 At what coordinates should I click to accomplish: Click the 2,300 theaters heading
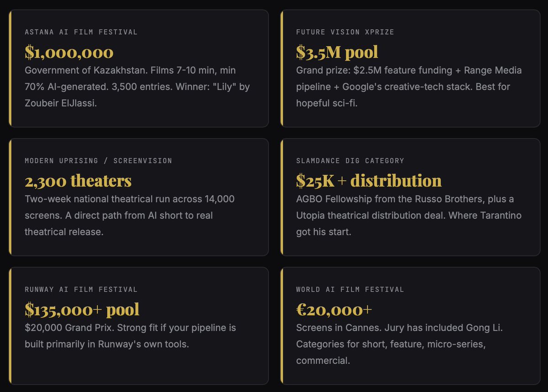[78, 181]
